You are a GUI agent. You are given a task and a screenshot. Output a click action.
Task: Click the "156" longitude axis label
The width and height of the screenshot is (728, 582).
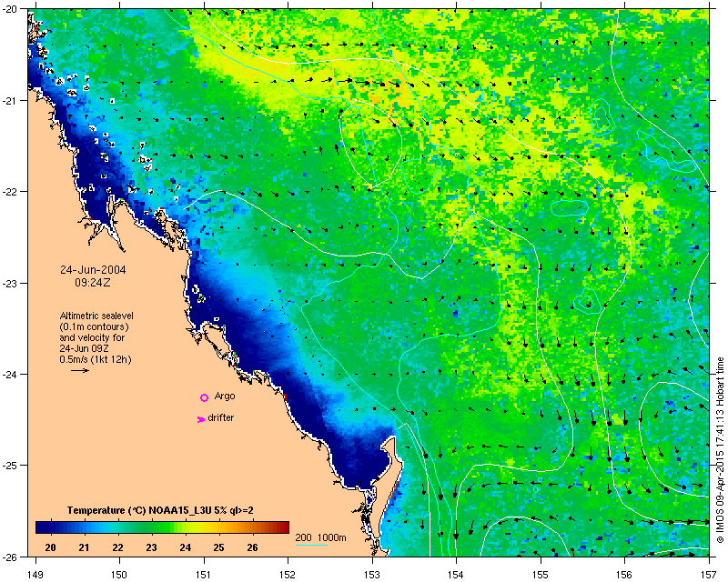point(624,575)
